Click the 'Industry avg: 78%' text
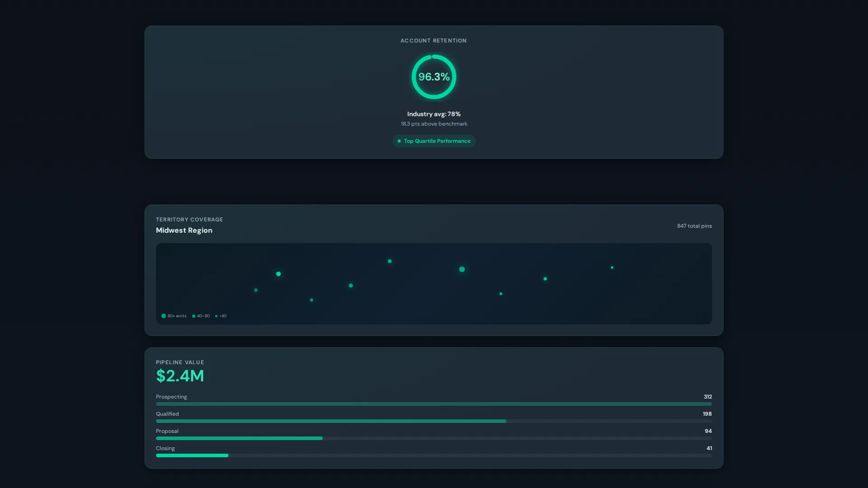The height and width of the screenshot is (488, 868). pyautogui.click(x=434, y=114)
